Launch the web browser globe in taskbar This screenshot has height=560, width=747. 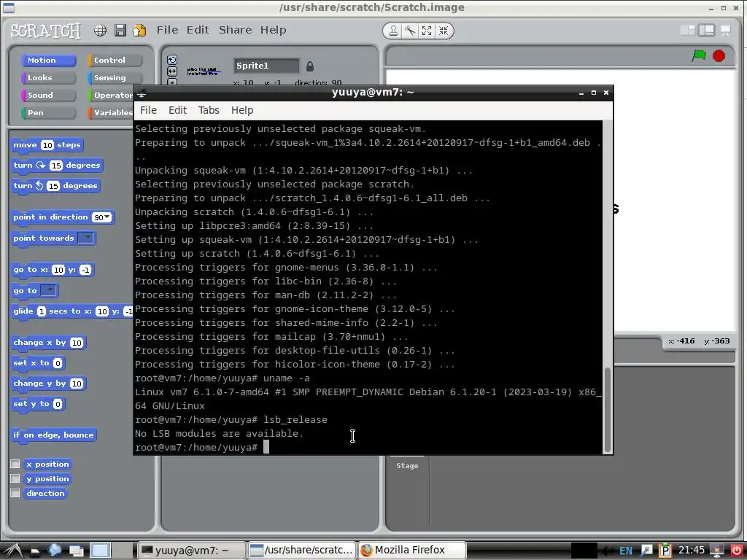tap(54, 551)
